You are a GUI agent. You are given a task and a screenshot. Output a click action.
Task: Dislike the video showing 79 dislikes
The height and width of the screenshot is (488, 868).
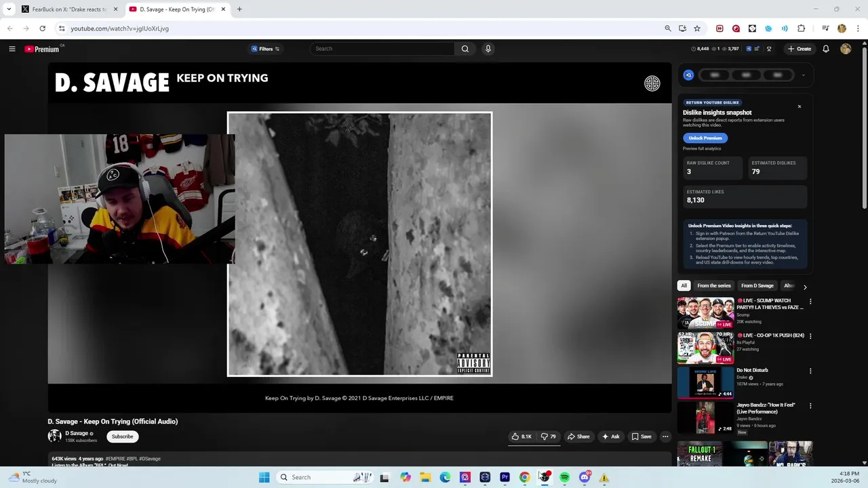[x=548, y=436]
